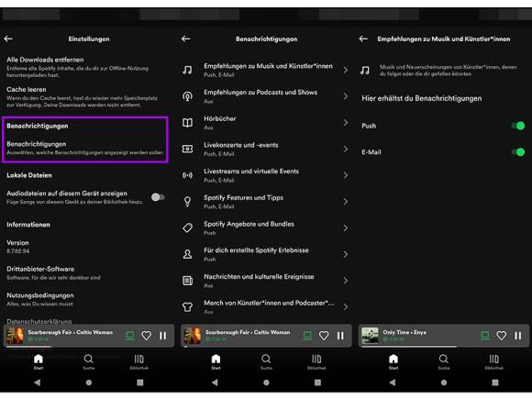Viewport: 532px width, 399px height.
Task: Open Bibliothek tab on Einstellungen screen
Action: pyautogui.click(x=139, y=362)
